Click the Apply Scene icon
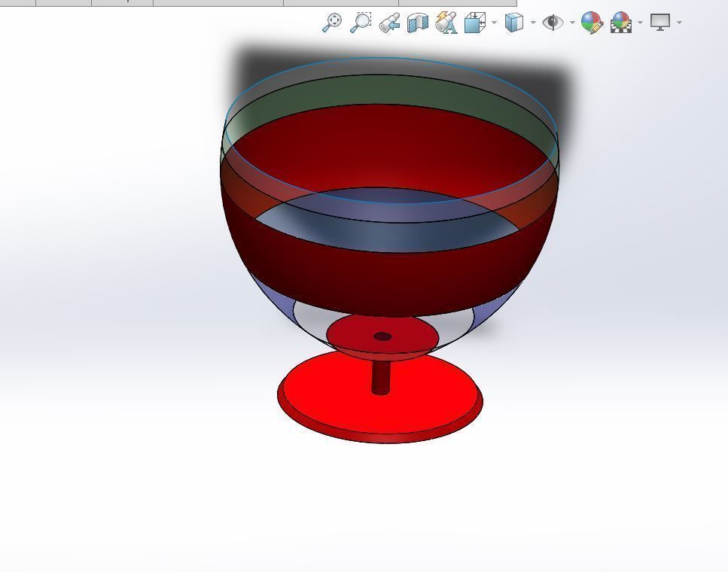Image resolution: width=728 pixels, height=572 pixels. 621,23
